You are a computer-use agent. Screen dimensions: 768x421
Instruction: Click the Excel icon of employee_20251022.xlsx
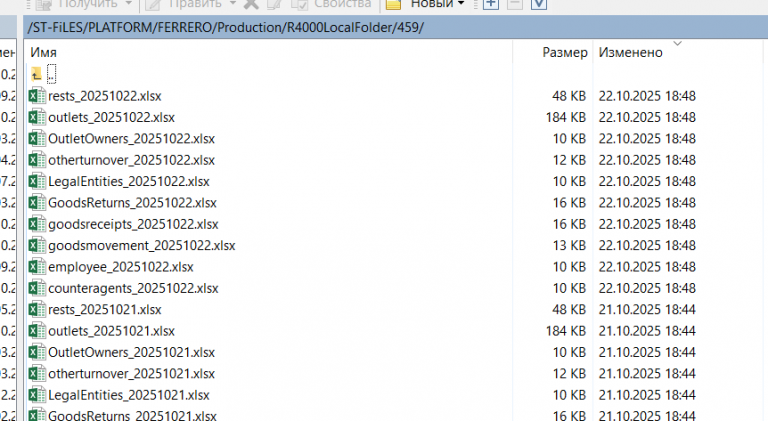(37, 267)
